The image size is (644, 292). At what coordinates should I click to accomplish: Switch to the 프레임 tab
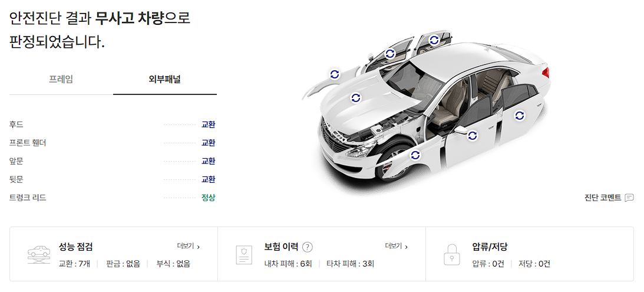(x=61, y=80)
